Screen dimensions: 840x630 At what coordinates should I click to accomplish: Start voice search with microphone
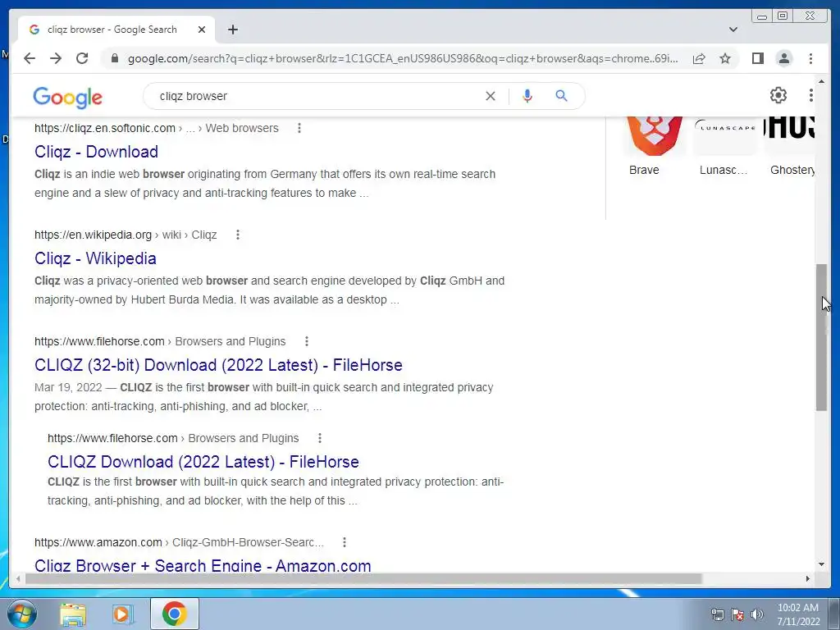pos(527,96)
